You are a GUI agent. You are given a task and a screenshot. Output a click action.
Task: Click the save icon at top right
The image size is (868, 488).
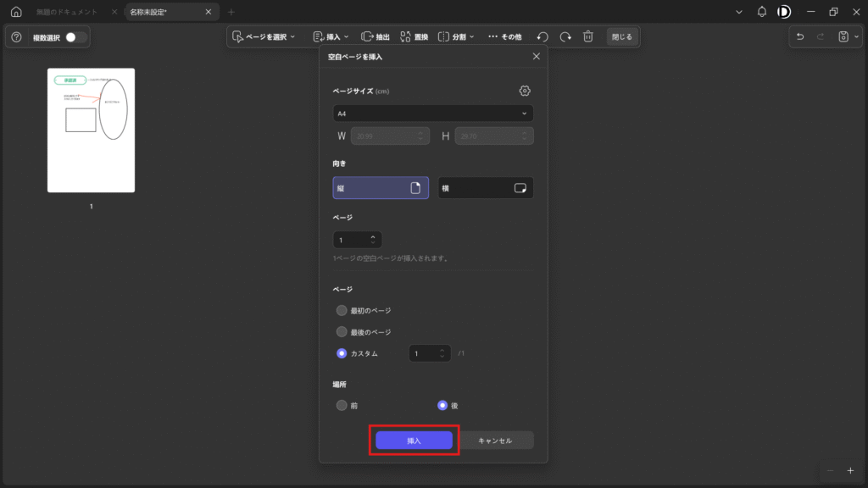(843, 37)
